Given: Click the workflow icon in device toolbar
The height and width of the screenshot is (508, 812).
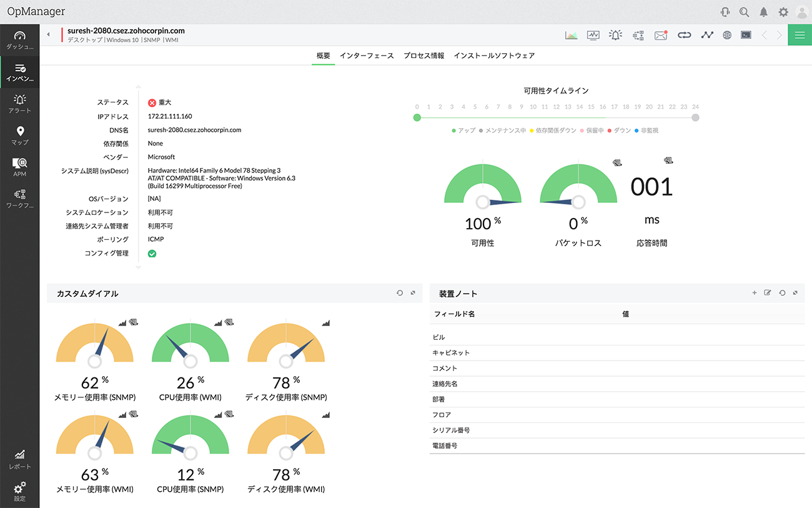Looking at the screenshot, I should click(638, 35).
